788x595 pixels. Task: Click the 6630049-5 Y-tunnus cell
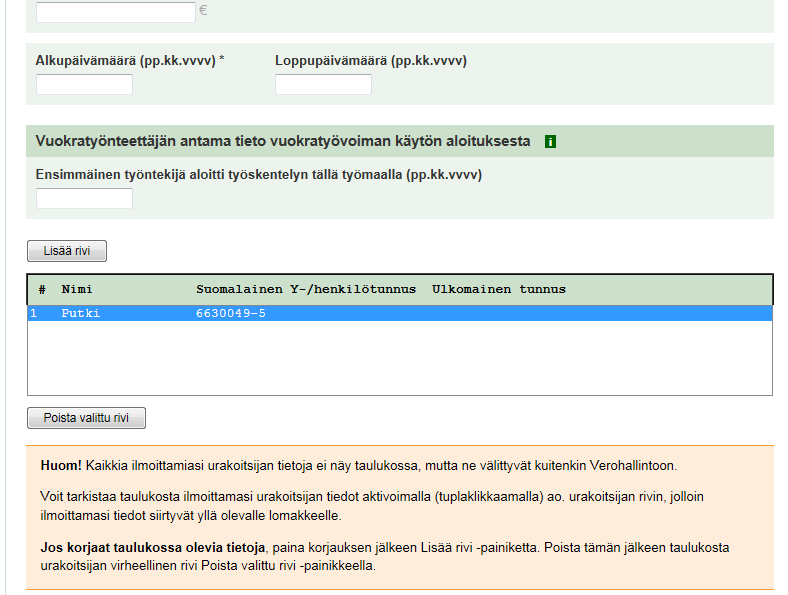pyautogui.click(x=231, y=313)
